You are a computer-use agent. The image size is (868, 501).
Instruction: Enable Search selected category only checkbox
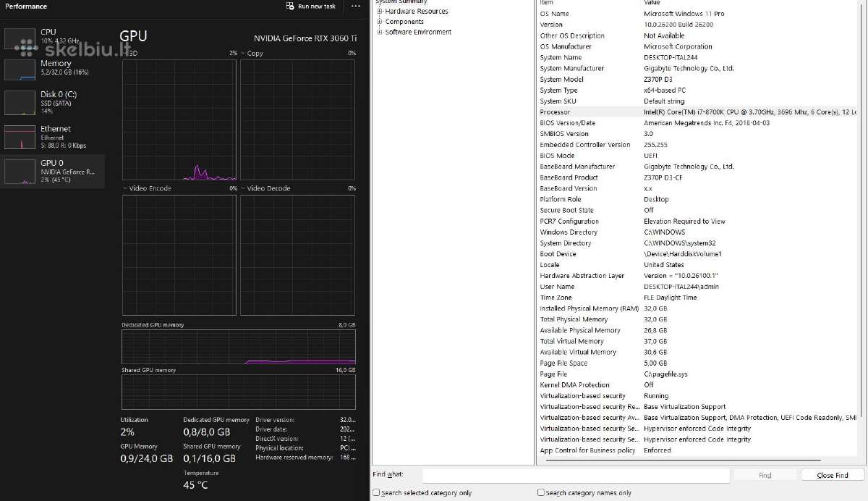pos(376,493)
